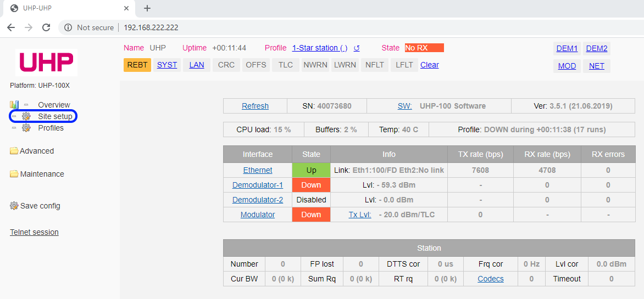
Task: Collapse the Overview tree node
Action: click(26, 105)
